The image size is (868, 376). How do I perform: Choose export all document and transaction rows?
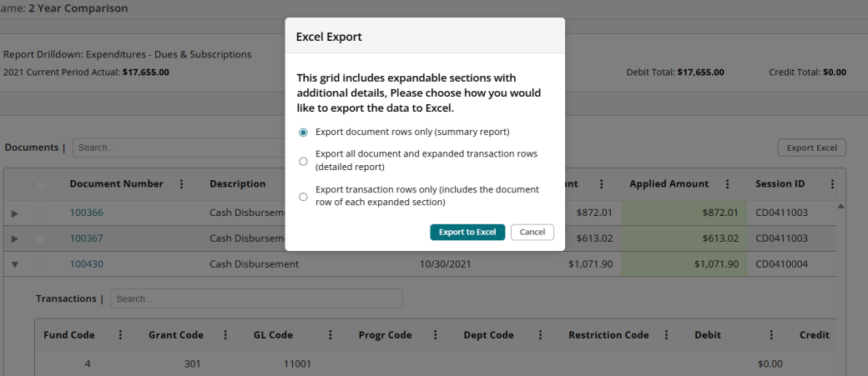pos(304,161)
